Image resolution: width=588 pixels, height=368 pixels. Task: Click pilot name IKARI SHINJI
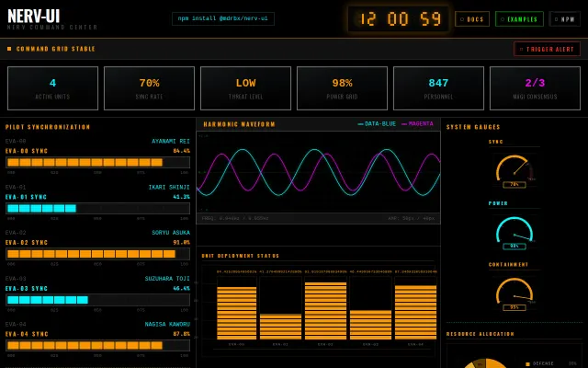(x=169, y=187)
